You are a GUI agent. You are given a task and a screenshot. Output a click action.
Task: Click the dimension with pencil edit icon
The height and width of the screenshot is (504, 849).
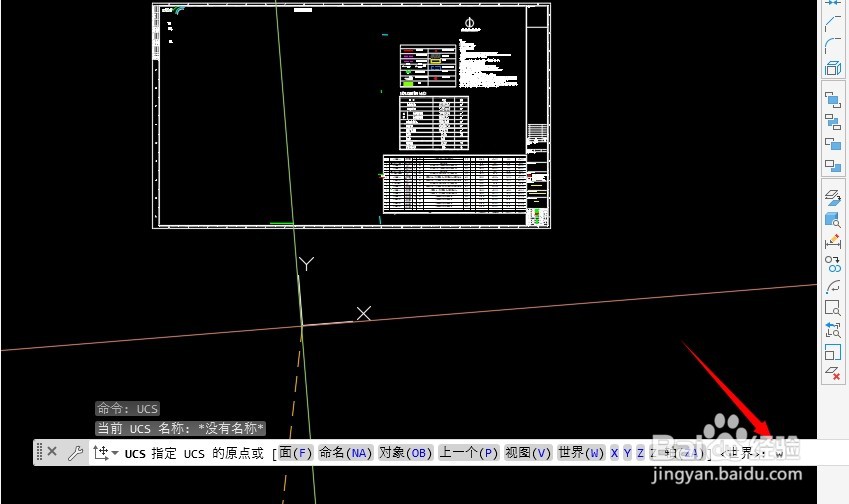[833, 241]
